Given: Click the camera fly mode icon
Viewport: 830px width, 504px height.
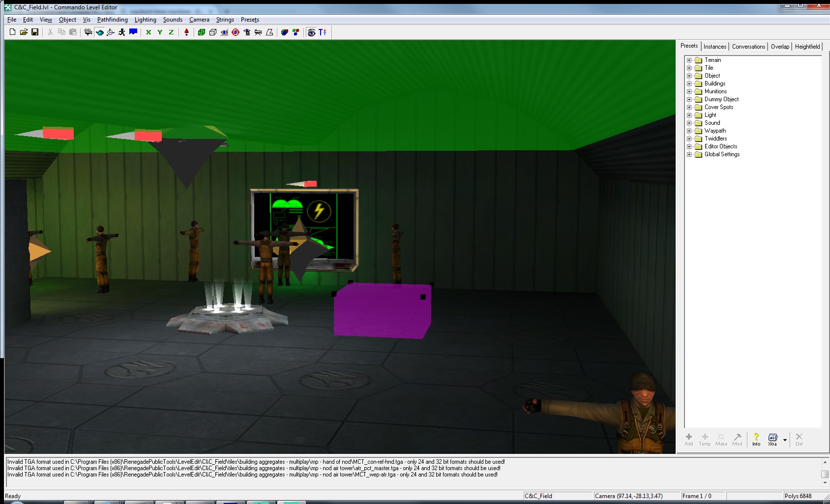Looking at the screenshot, I should coord(88,32).
